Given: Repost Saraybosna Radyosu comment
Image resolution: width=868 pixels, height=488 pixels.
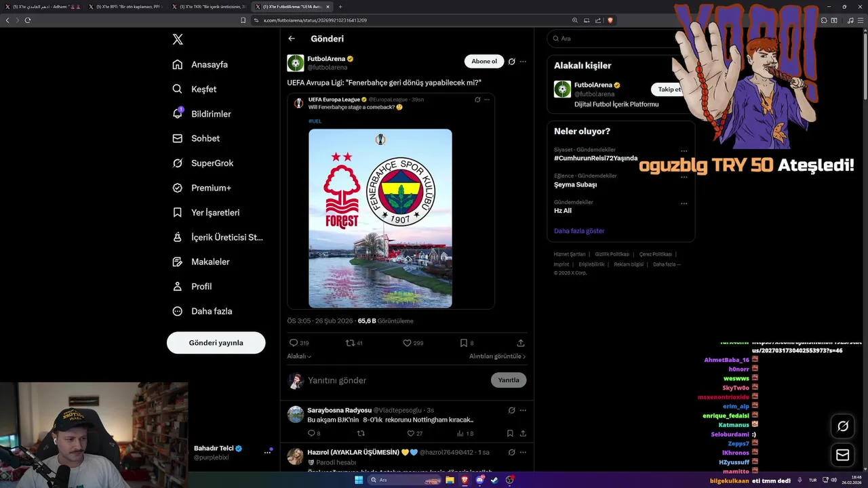Looking at the screenshot, I should (361, 433).
